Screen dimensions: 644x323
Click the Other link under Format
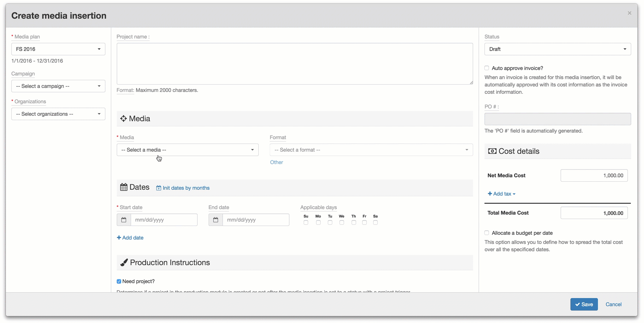point(276,162)
